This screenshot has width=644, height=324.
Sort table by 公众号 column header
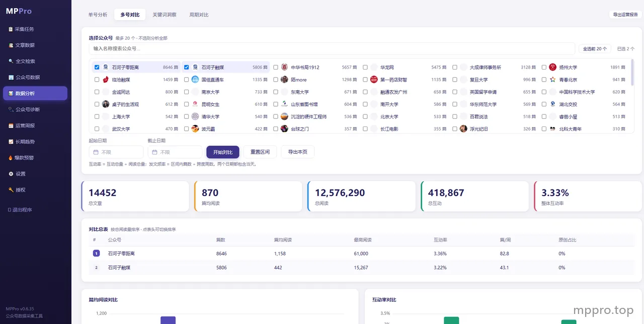tap(115, 240)
